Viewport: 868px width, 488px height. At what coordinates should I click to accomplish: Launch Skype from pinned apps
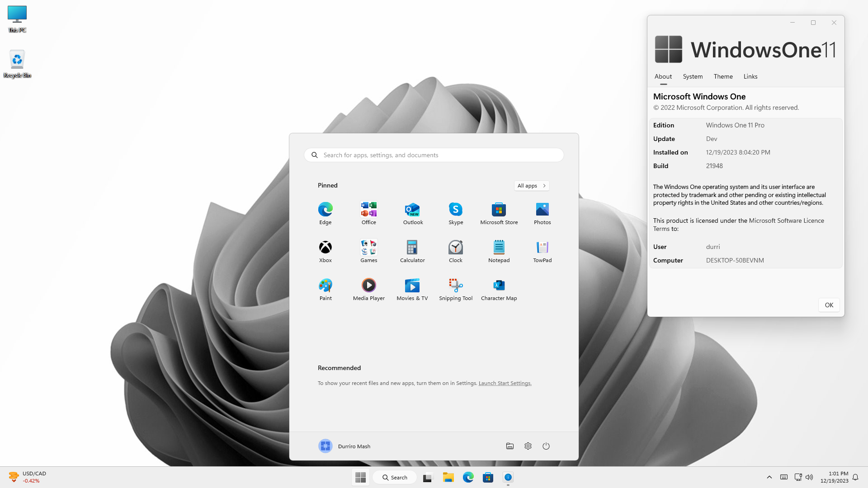[456, 213]
